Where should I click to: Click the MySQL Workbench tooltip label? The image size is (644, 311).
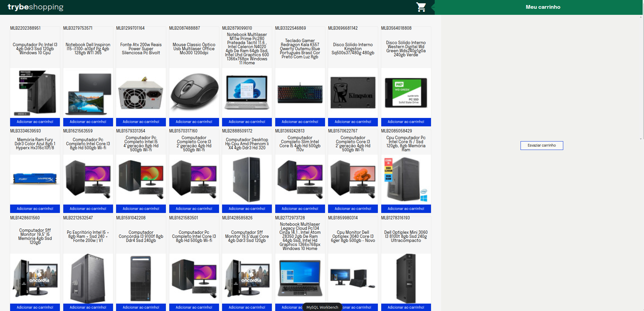[322, 307]
